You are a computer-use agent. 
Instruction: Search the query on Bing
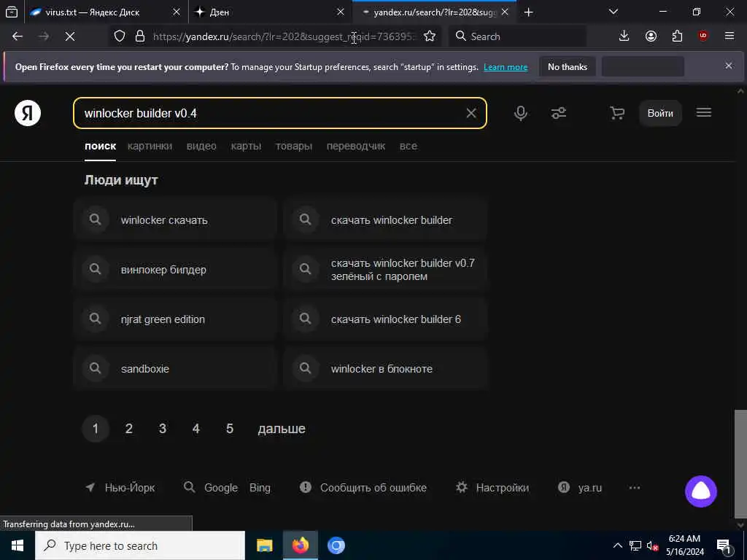click(260, 488)
